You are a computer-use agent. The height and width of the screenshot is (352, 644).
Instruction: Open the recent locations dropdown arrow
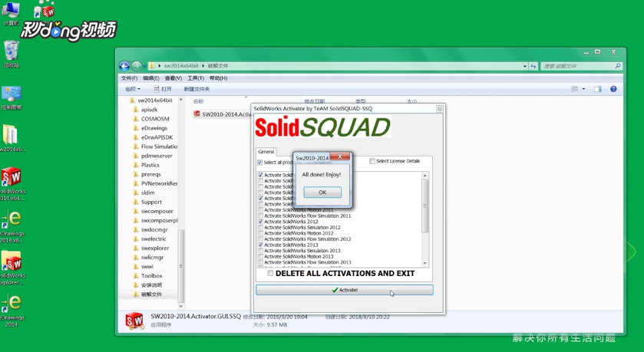144,66
